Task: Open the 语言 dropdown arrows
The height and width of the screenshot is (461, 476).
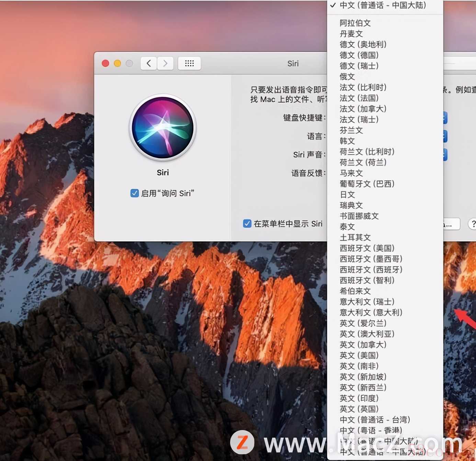Action: click(x=445, y=136)
